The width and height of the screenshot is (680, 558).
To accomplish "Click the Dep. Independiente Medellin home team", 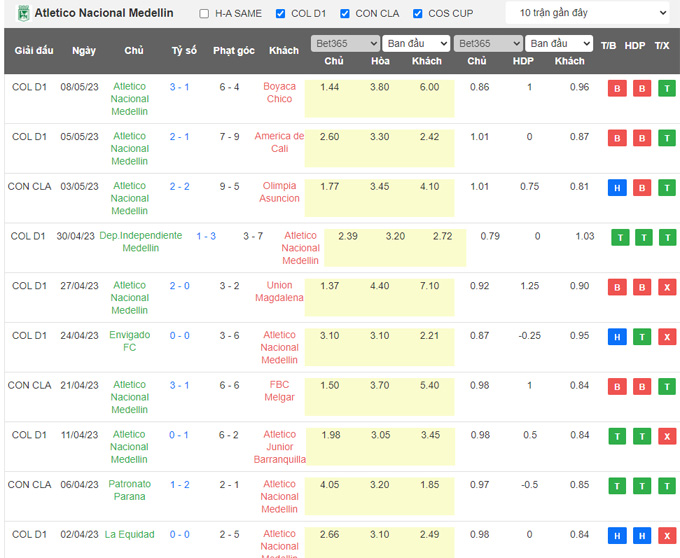I will coord(141,241).
